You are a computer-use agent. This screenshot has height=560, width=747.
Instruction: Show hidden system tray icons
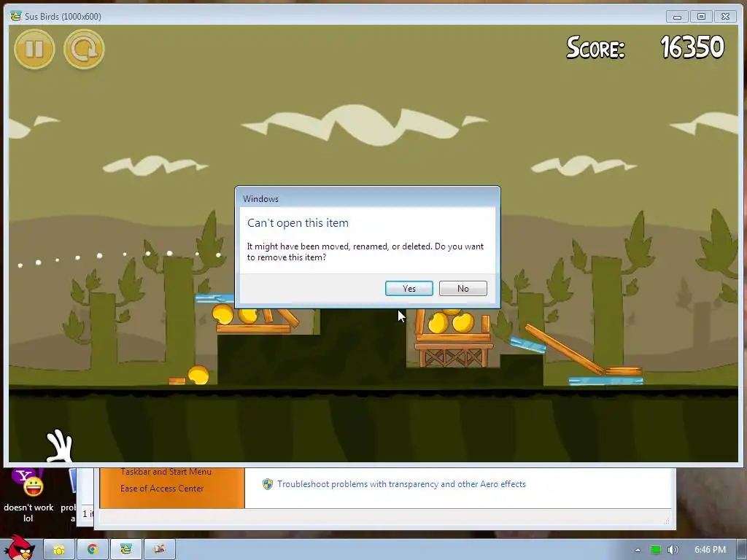click(638, 550)
